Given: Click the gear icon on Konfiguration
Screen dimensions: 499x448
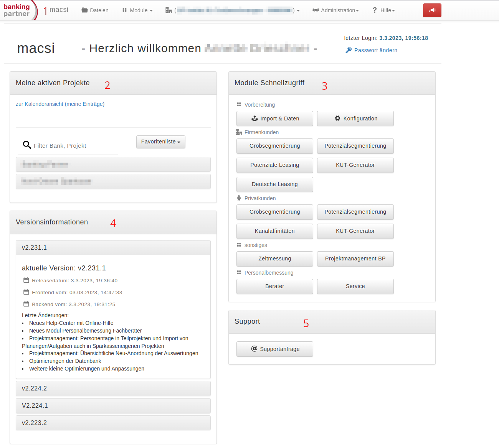Looking at the screenshot, I should point(337,118).
